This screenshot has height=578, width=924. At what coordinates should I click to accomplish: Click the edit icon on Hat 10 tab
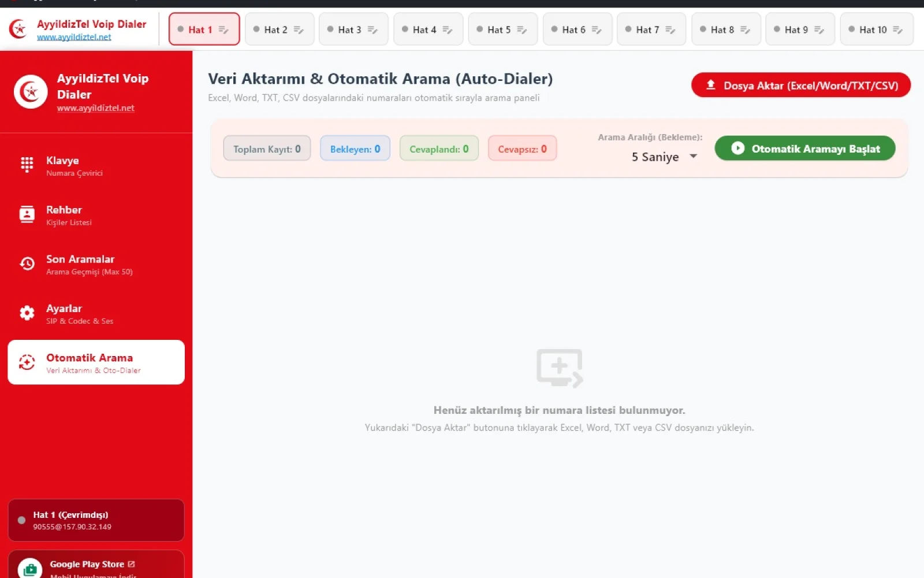(898, 30)
